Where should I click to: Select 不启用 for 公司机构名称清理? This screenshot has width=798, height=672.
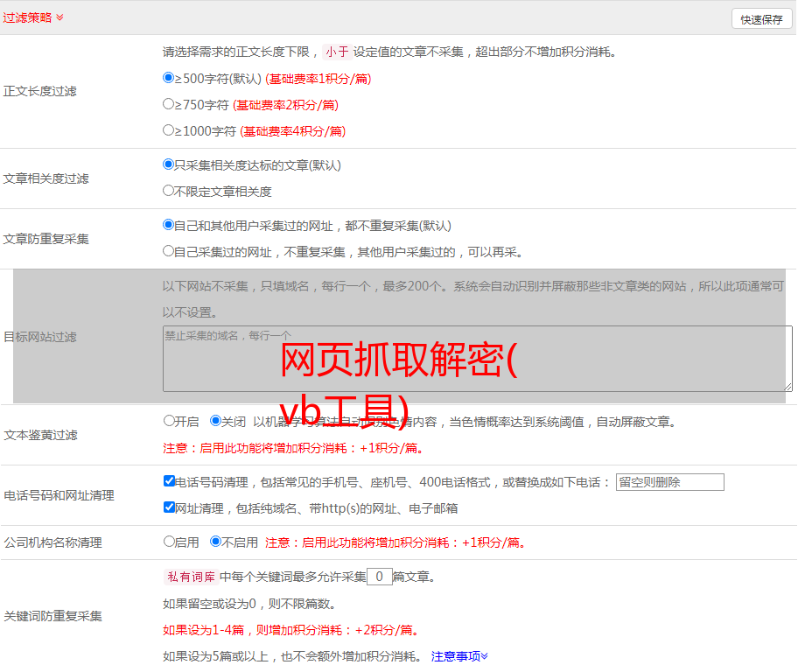215,542
